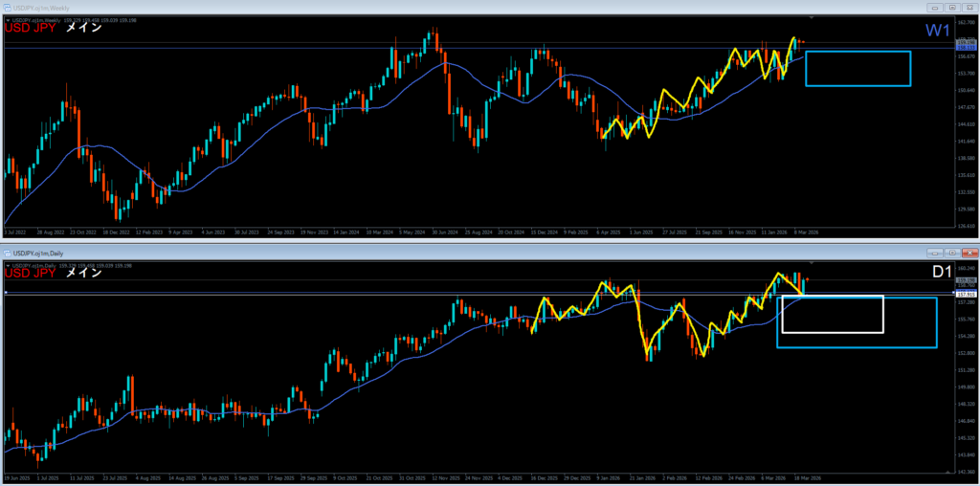This screenshot has width=980, height=486.
Task: Expand one-click trading arrow on Daily chart
Action: coord(8,264)
